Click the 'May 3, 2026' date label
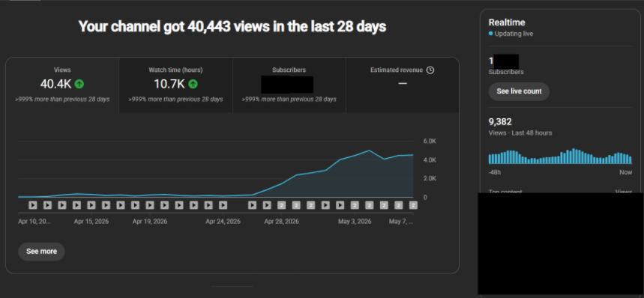Viewport: 644px width, 298px height. pos(355,222)
